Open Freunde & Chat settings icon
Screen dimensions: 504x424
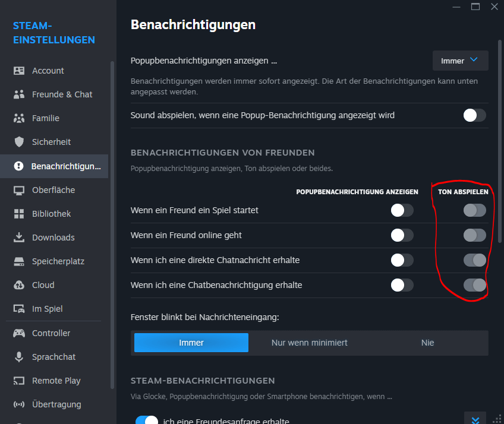pyautogui.click(x=19, y=94)
